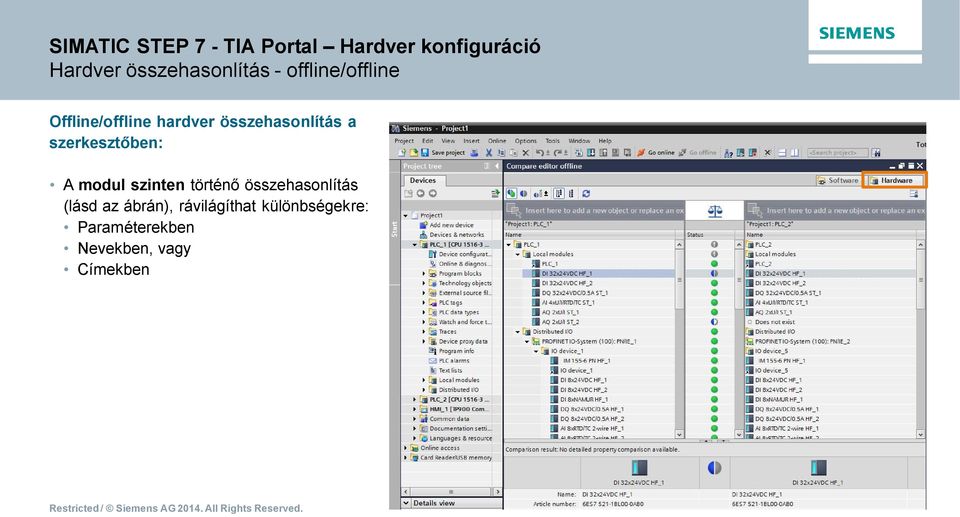Click the Undo arrow icon
The height and width of the screenshot is (517, 960).
point(539,153)
